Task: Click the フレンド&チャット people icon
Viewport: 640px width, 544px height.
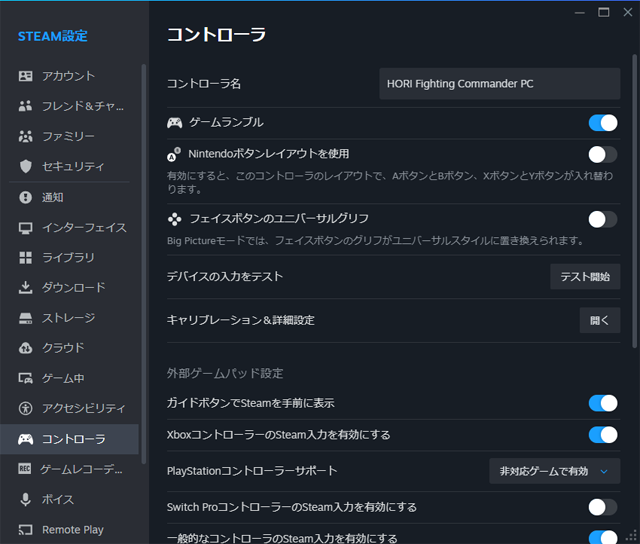Action: coord(26,106)
